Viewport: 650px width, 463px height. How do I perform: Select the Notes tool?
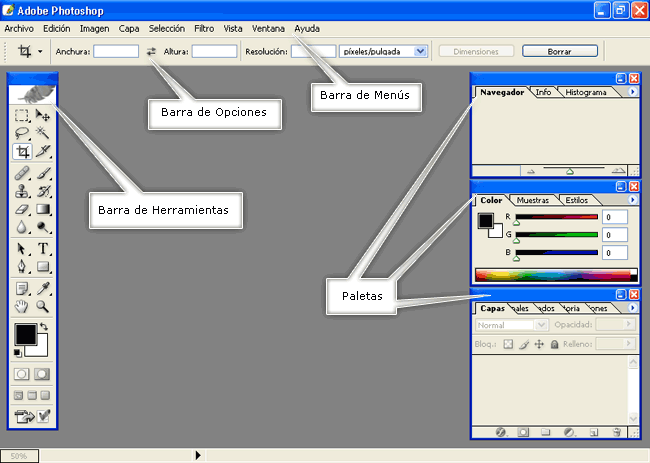22,288
